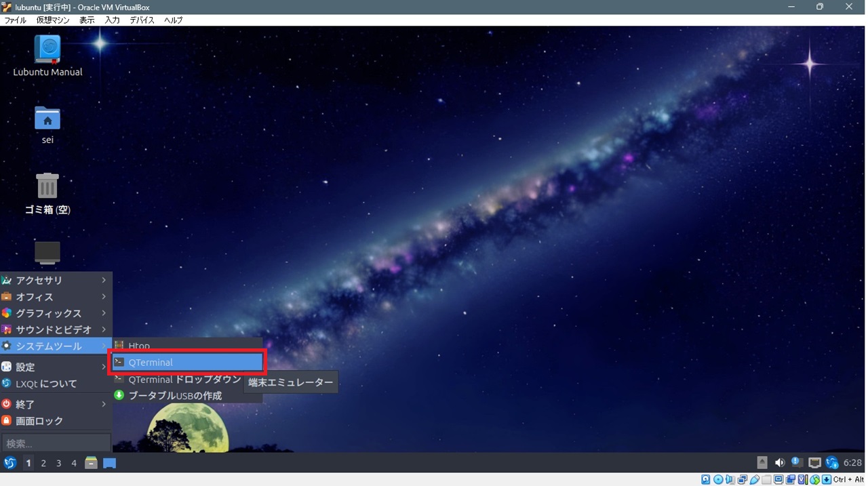Expand the 終了 submenu
The image size is (868, 486).
pyautogui.click(x=56, y=404)
